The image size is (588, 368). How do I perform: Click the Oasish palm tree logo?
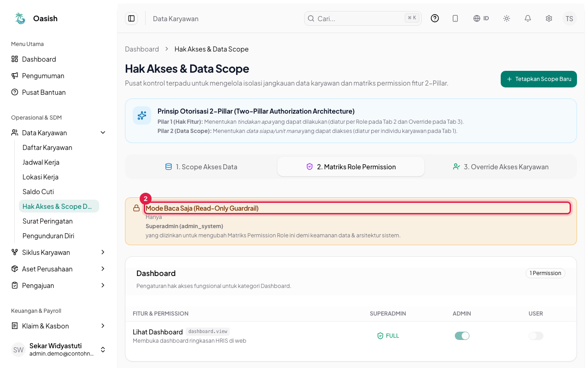click(20, 18)
